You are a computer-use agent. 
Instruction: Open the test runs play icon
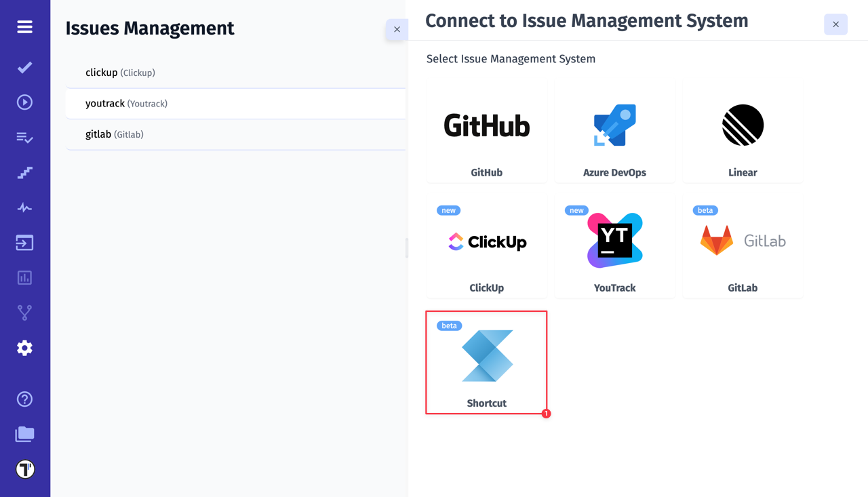pos(24,102)
